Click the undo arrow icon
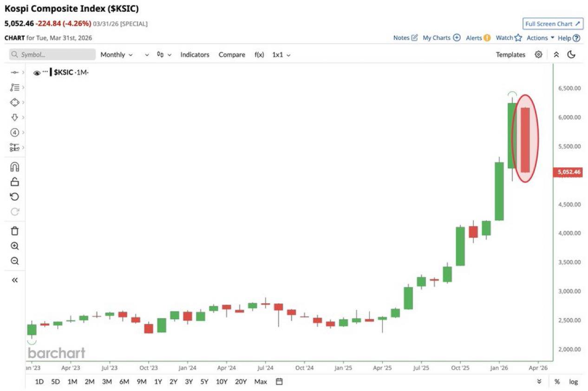The width and height of the screenshot is (588, 391). pos(14,197)
